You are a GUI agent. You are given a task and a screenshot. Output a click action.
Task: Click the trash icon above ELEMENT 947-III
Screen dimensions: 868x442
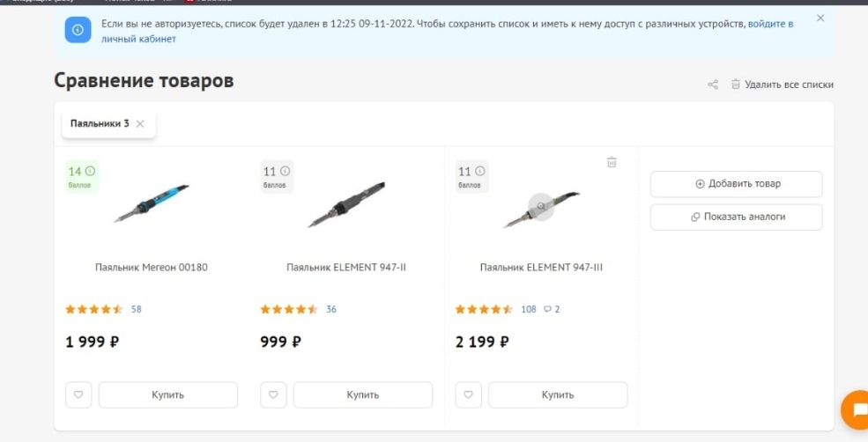point(612,162)
